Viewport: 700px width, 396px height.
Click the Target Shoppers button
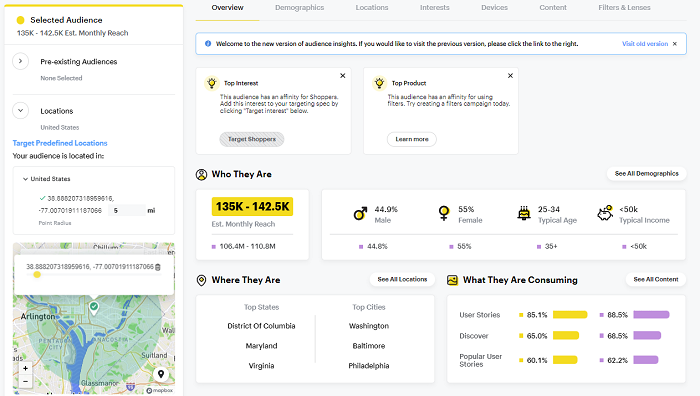252,139
